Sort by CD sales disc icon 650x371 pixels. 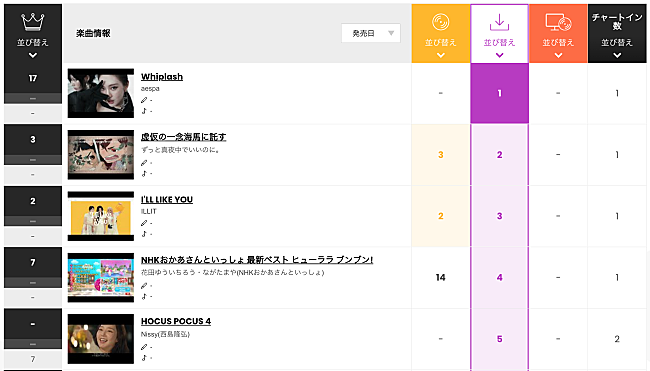pyautogui.click(x=441, y=22)
